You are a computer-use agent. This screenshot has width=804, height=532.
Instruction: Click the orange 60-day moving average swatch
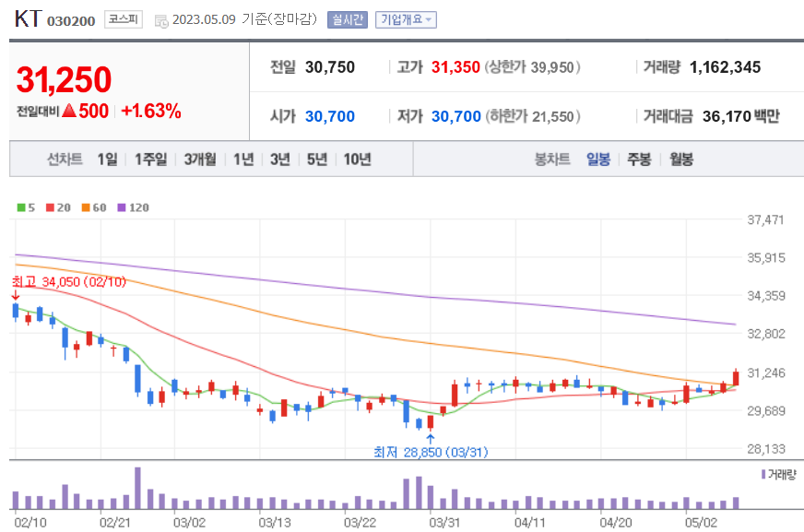coord(86,207)
